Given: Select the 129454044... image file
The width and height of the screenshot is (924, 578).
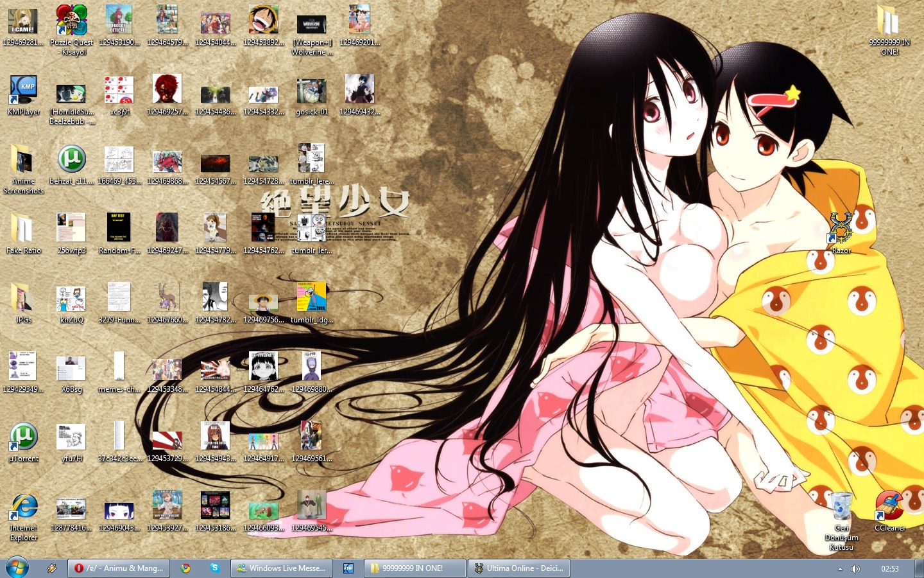Looking at the screenshot, I should pyautogui.click(x=216, y=23).
